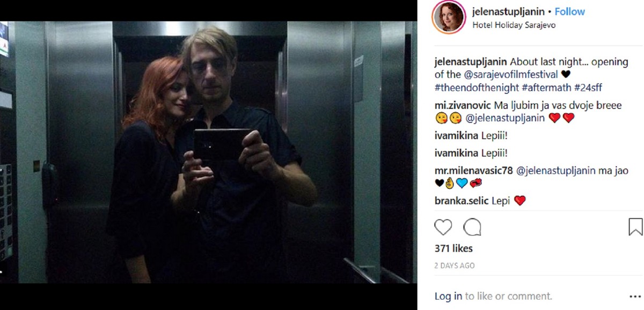Image resolution: width=644 pixels, height=310 pixels.
Task: Click the heart like icon
Action: [443, 227]
